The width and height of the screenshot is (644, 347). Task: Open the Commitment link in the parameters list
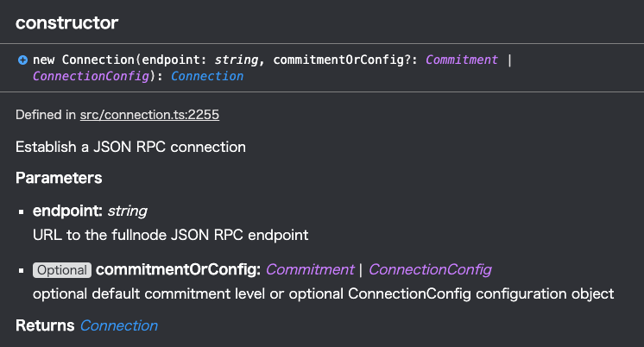[310, 270]
